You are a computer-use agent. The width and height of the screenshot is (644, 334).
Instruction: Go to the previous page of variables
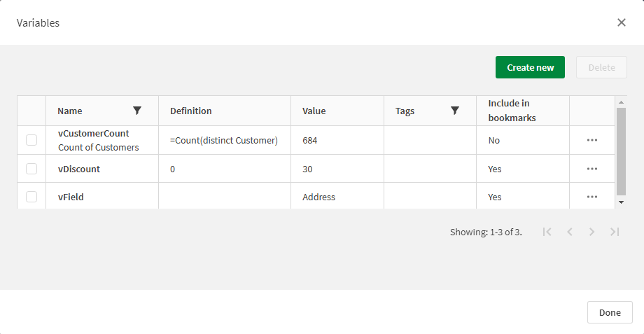(570, 232)
